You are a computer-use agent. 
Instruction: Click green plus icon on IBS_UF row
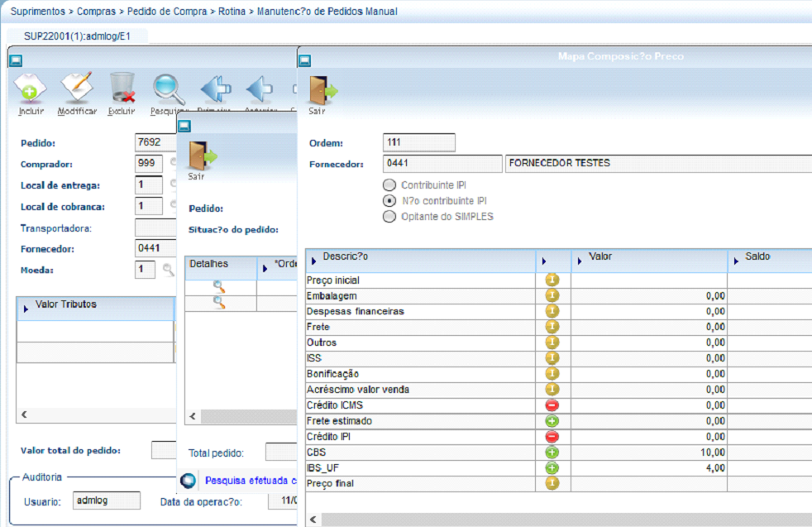click(x=552, y=468)
